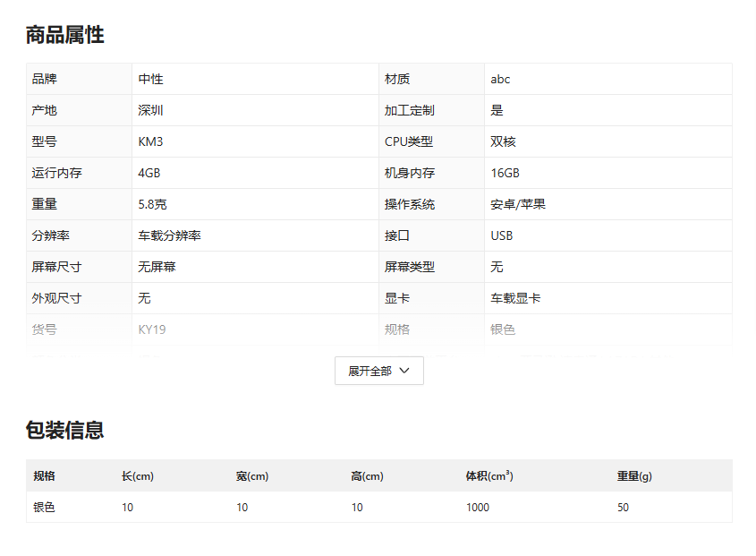Select the USB interface value

pyautogui.click(x=502, y=235)
